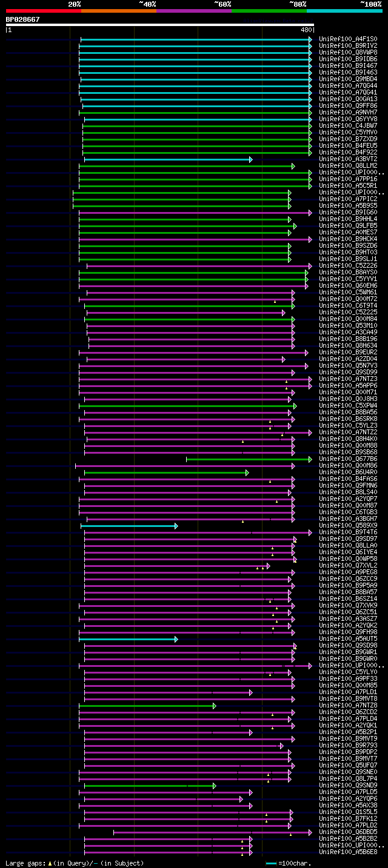Select the UniRef100_Q0GA13 label
The height and width of the screenshot is (868, 388).
click(x=348, y=99)
